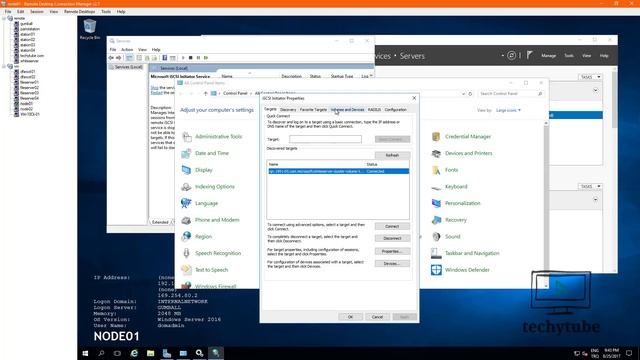Open Date and Time settings icon

tap(186, 153)
